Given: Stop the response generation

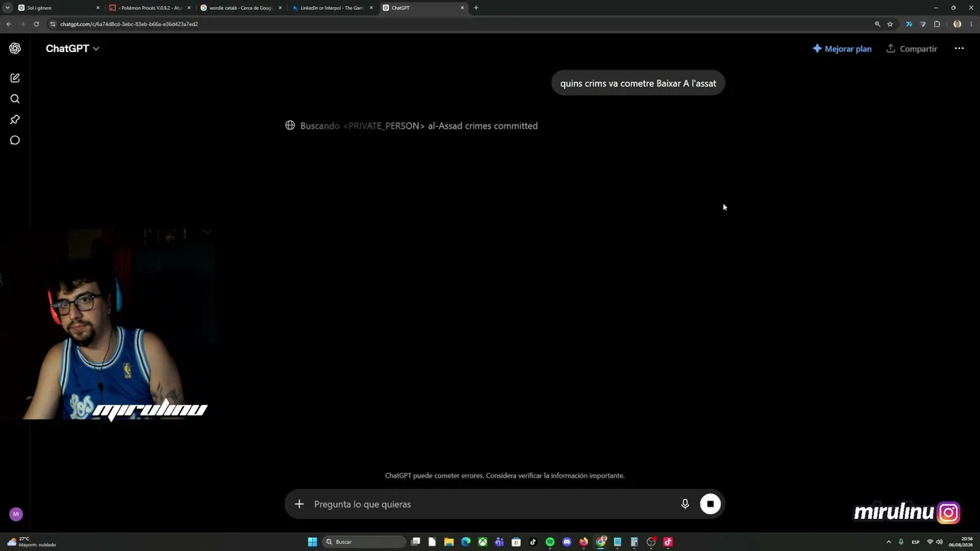Looking at the screenshot, I should tap(710, 504).
